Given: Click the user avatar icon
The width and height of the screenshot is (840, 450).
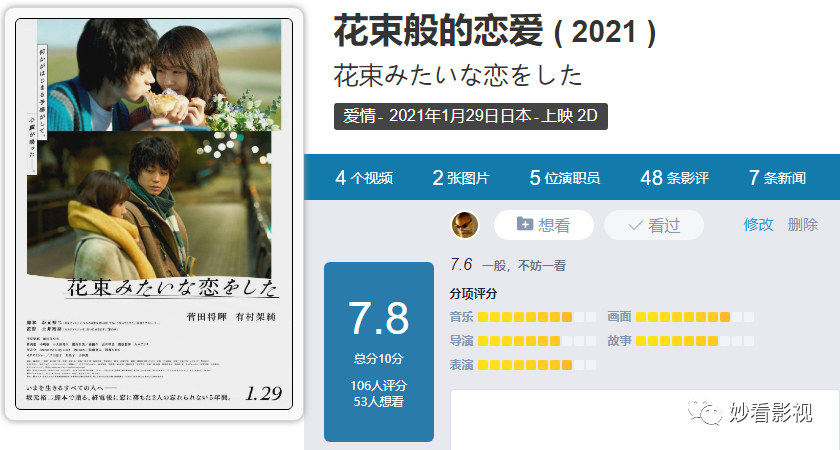Looking at the screenshot, I should (465, 225).
